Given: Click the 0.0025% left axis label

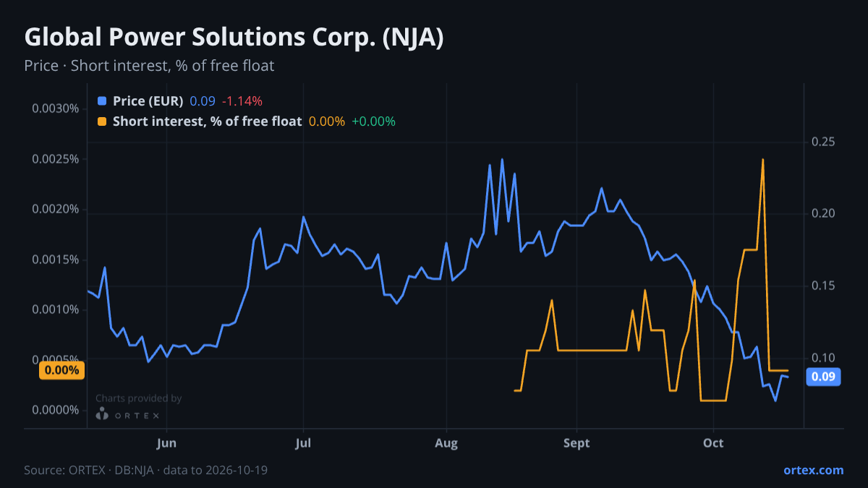Looking at the screenshot, I should click(x=55, y=159).
